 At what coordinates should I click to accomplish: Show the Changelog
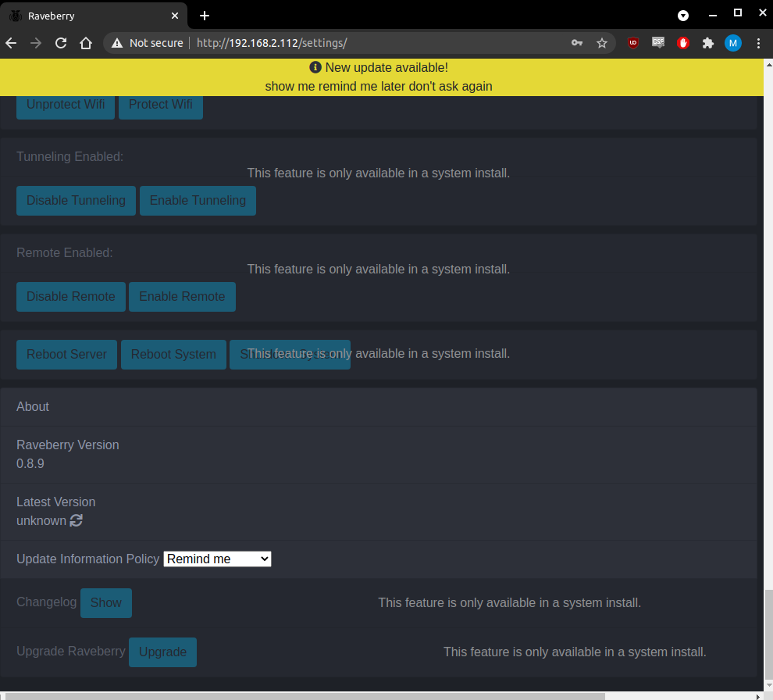106,603
